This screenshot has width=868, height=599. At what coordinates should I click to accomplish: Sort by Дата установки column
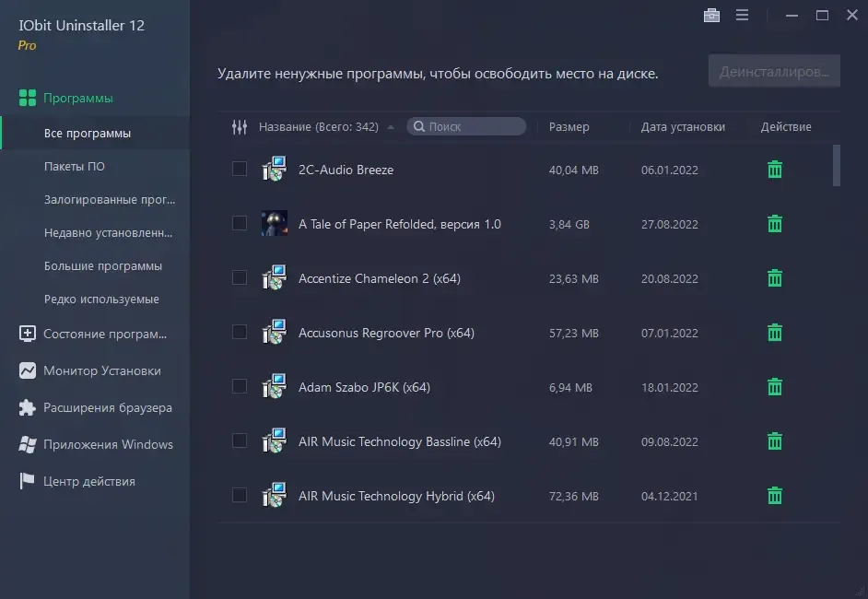tap(683, 127)
